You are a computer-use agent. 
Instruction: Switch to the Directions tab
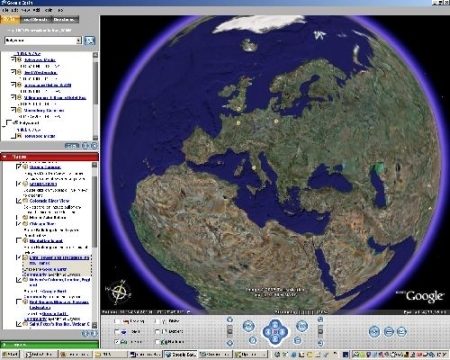(65, 20)
